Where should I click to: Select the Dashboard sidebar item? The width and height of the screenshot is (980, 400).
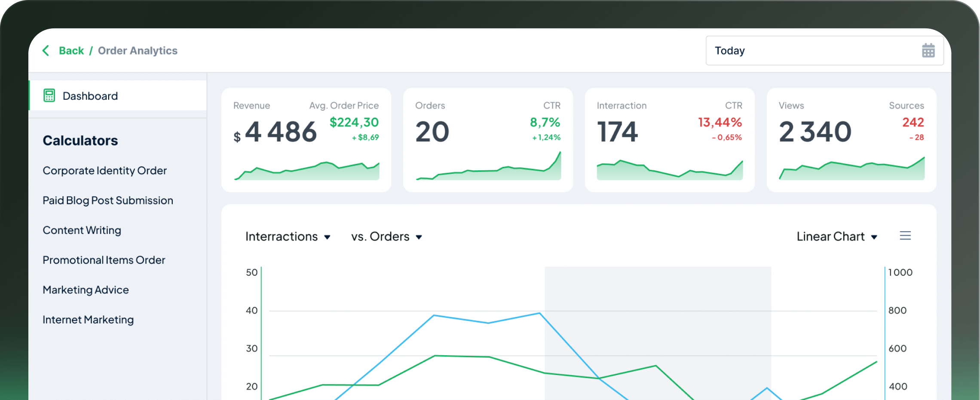pyautogui.click(x=90, y=95)
